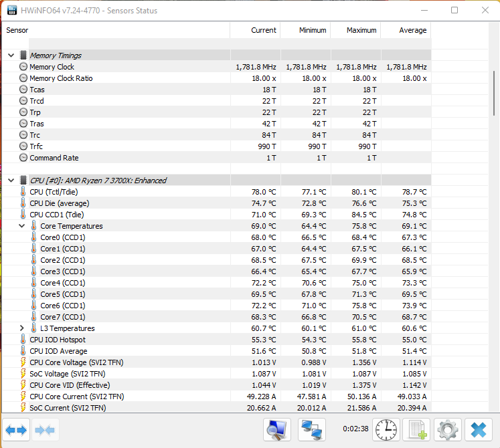Click the clock icon beside Tcas
Screen dimensions: 500x448
[x=23, y=90]
